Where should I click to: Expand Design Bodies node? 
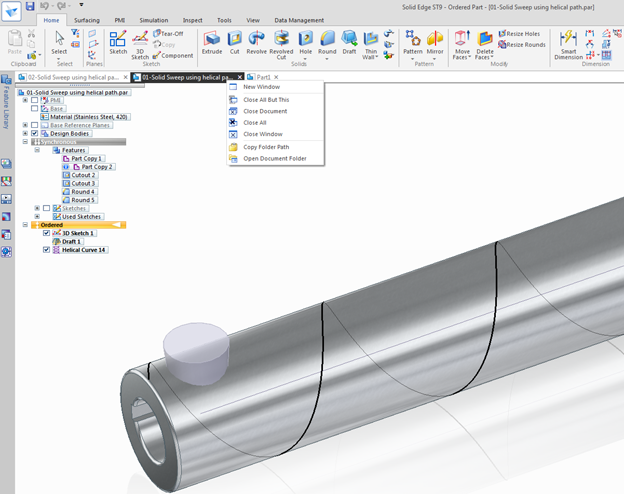point(25,133)
